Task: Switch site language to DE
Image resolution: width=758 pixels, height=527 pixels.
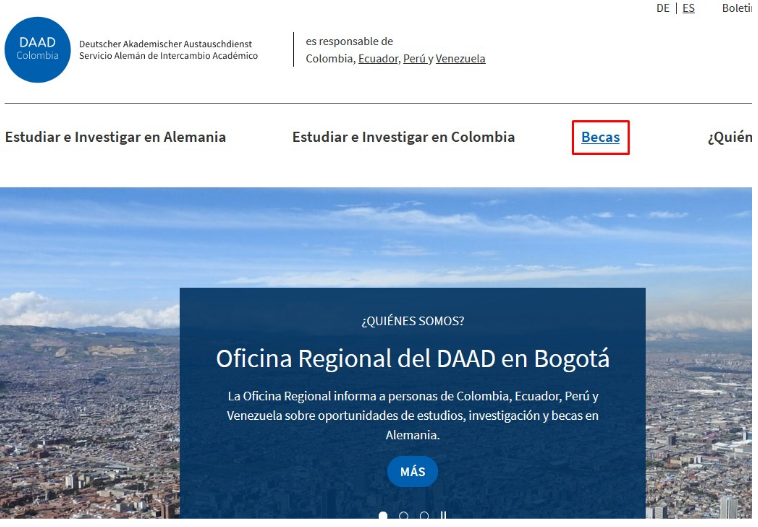Action: [x=663, y=8]
